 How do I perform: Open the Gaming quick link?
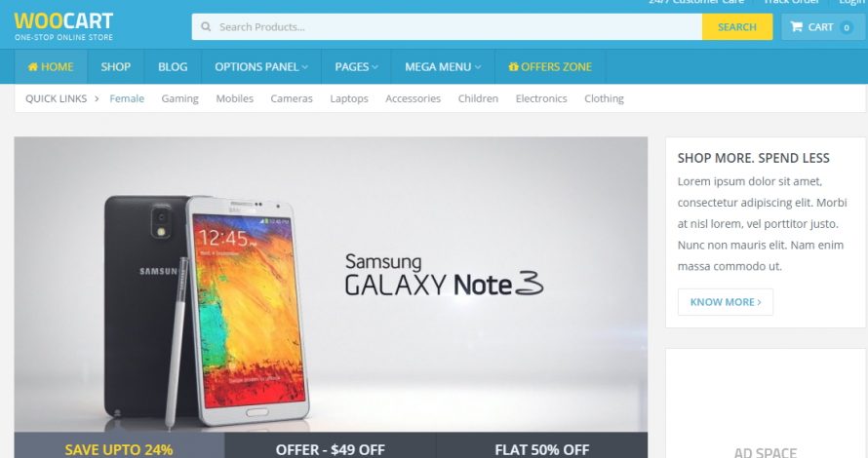click(179, 98)
